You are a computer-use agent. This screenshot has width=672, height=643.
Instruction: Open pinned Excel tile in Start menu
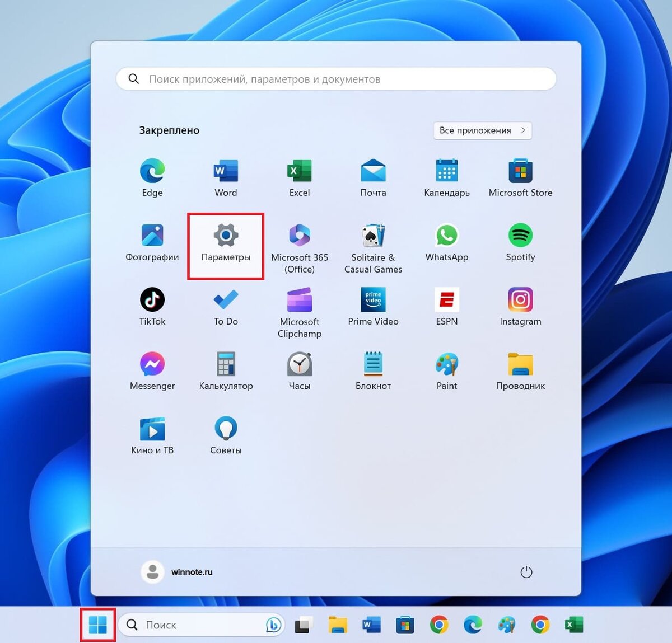pos(300,179)
